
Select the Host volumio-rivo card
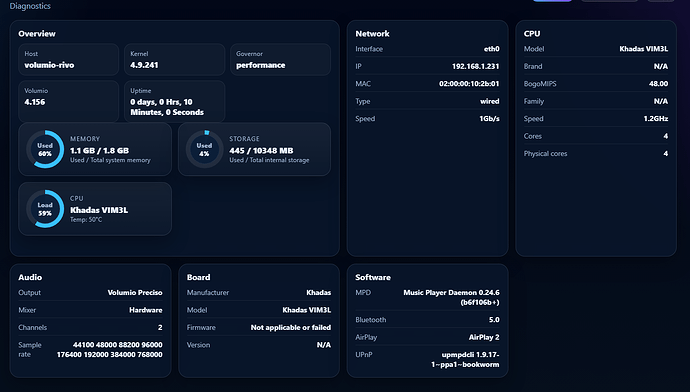(69, 59)
